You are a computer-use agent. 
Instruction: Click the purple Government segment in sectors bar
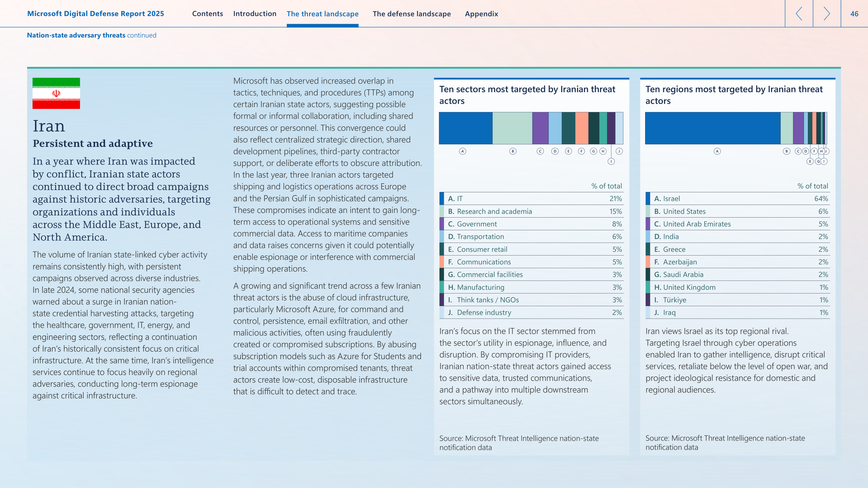coord(541,128)
